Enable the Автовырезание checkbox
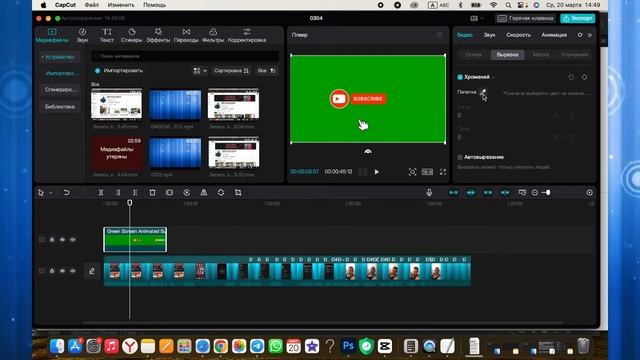 460,157
